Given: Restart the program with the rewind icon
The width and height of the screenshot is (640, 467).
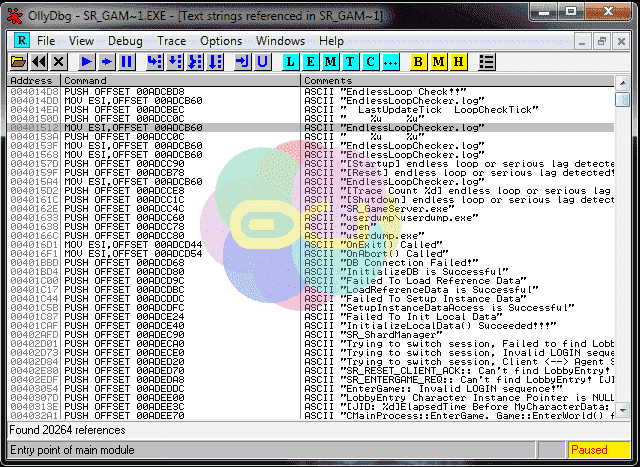Looking at the screenshot, I should [x=39, y=62].
